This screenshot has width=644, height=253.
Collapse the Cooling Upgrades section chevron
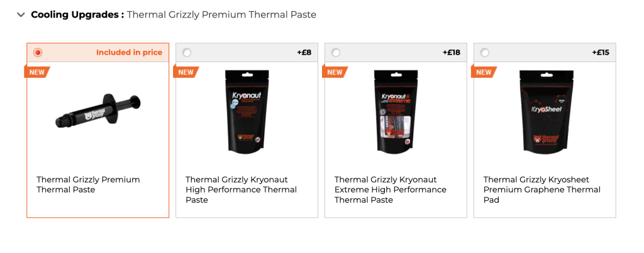(21, 14)
